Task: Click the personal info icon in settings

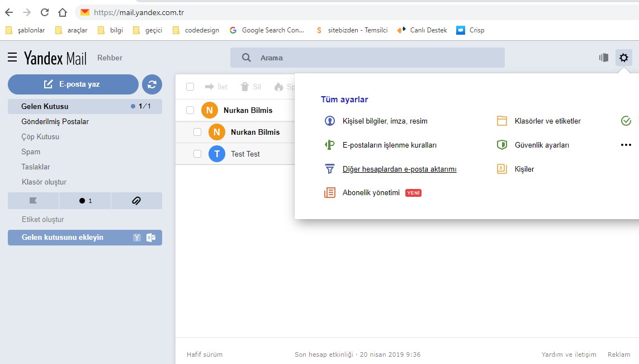Action: 330,121
